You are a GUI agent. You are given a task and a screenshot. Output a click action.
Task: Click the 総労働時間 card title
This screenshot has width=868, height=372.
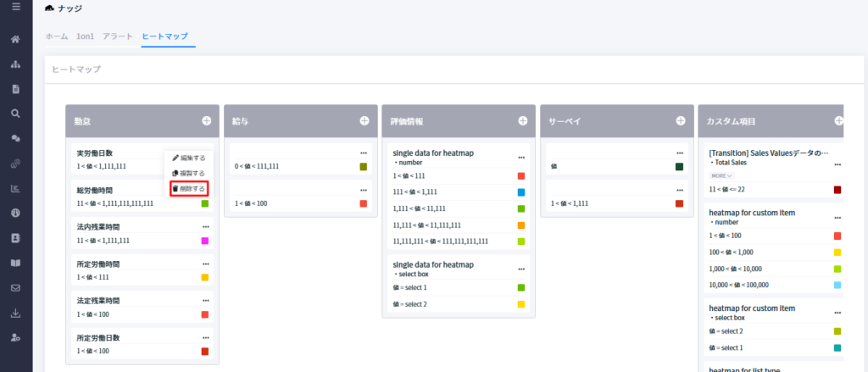pyautogui.click(x=95, y=191)
